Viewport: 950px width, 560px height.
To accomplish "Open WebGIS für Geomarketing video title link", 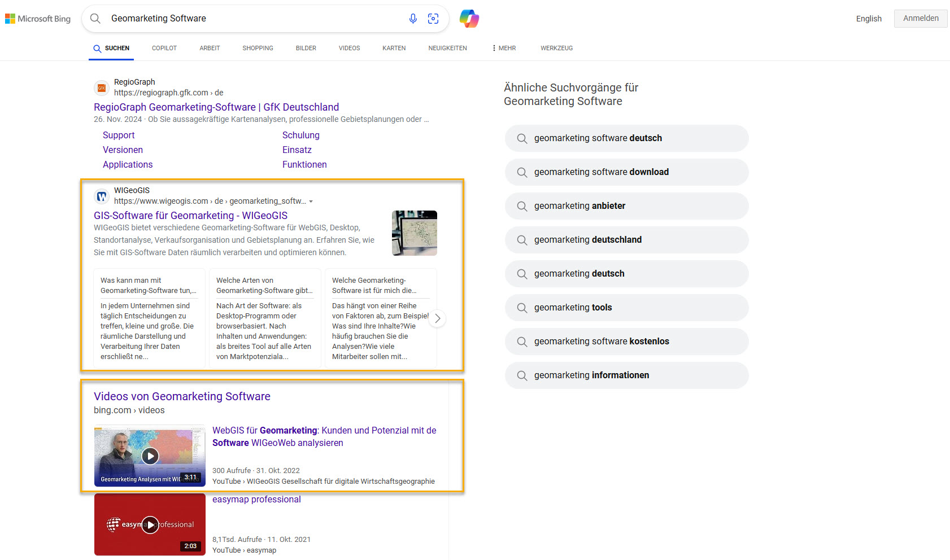I will [324, 436].
